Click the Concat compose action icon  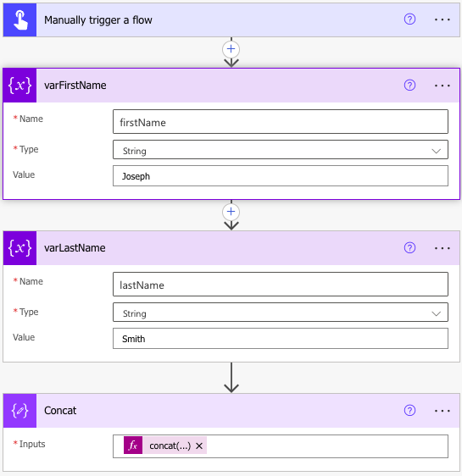20,411
